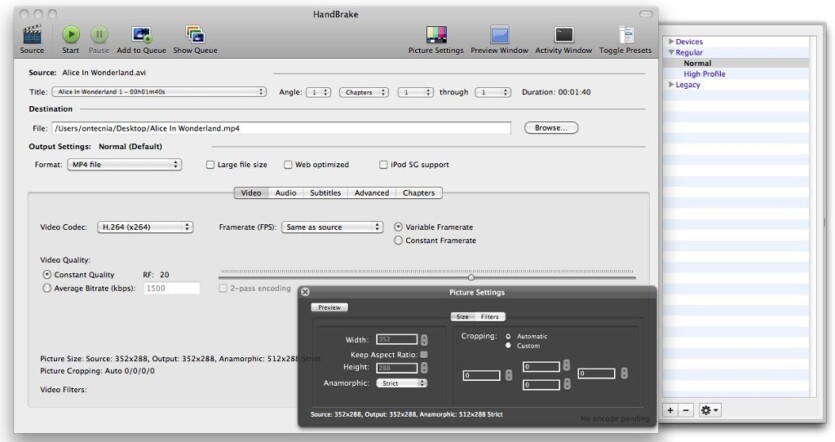Screen dimensions: 835x442
Task: Open the Video Codec dropdown
Action: (145, 227)
